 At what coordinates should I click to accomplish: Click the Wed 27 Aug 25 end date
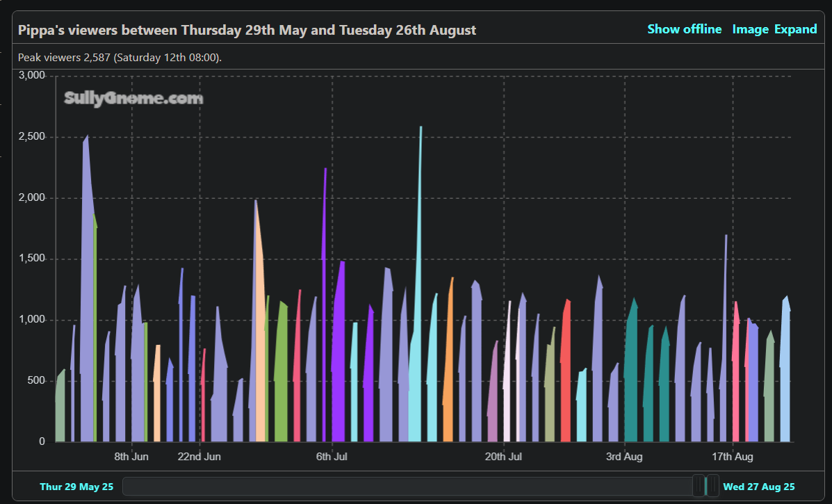759,487
